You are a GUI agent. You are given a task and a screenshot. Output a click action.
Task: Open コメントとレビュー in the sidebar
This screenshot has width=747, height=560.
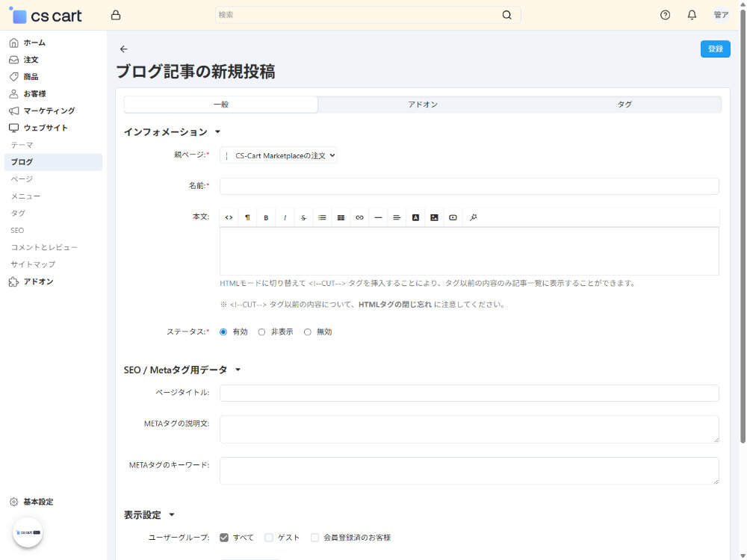click(44, 247)
